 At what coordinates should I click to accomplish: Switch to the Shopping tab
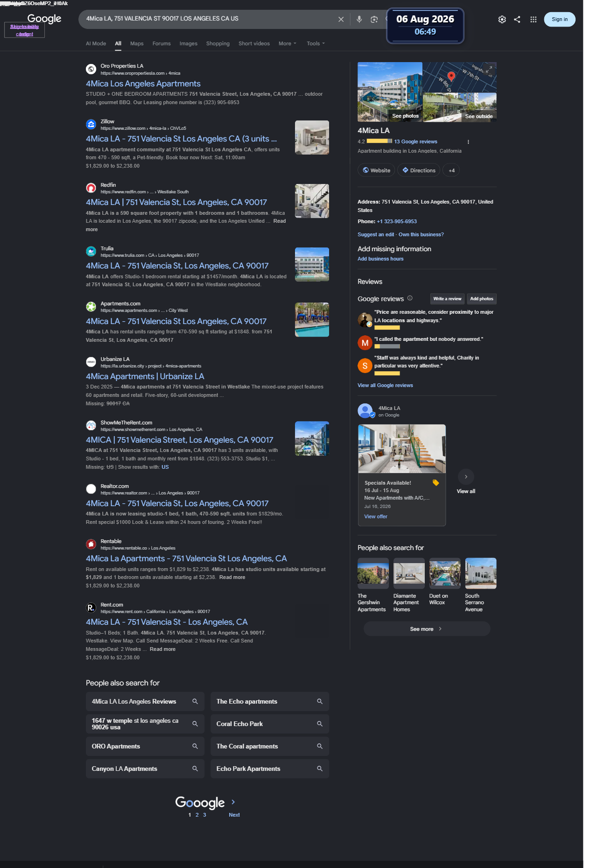click(218, 43)
